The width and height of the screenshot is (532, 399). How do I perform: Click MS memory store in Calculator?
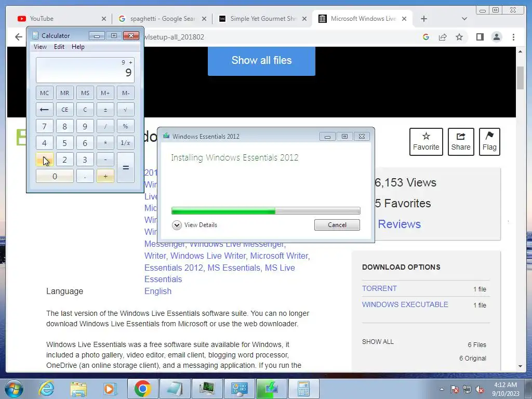pyautogui.click(x=85, y=93)
